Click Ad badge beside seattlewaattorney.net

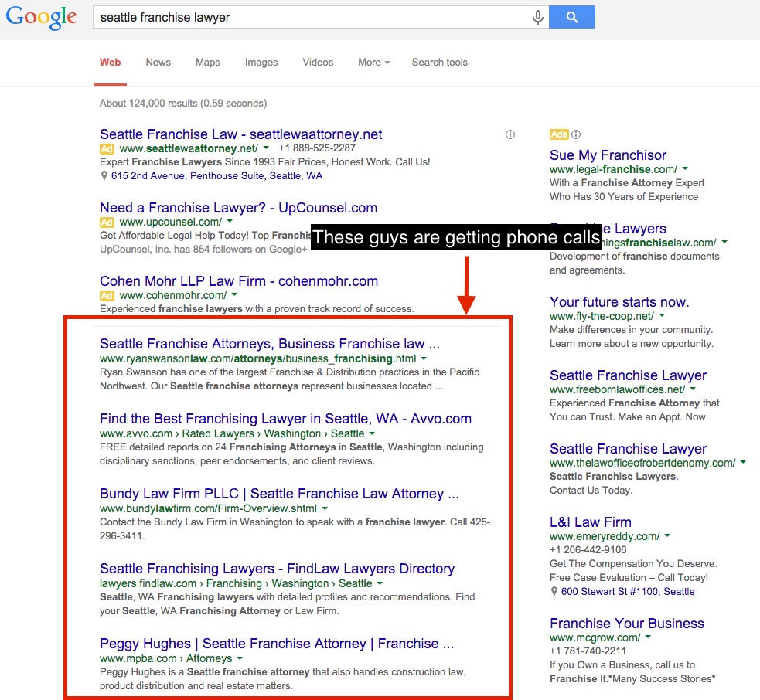click(107, 148)
